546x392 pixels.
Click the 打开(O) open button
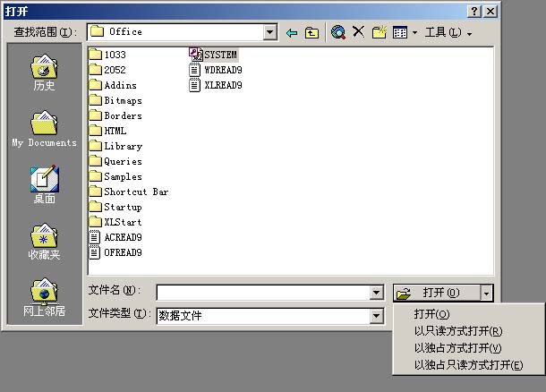coord(437,293)
